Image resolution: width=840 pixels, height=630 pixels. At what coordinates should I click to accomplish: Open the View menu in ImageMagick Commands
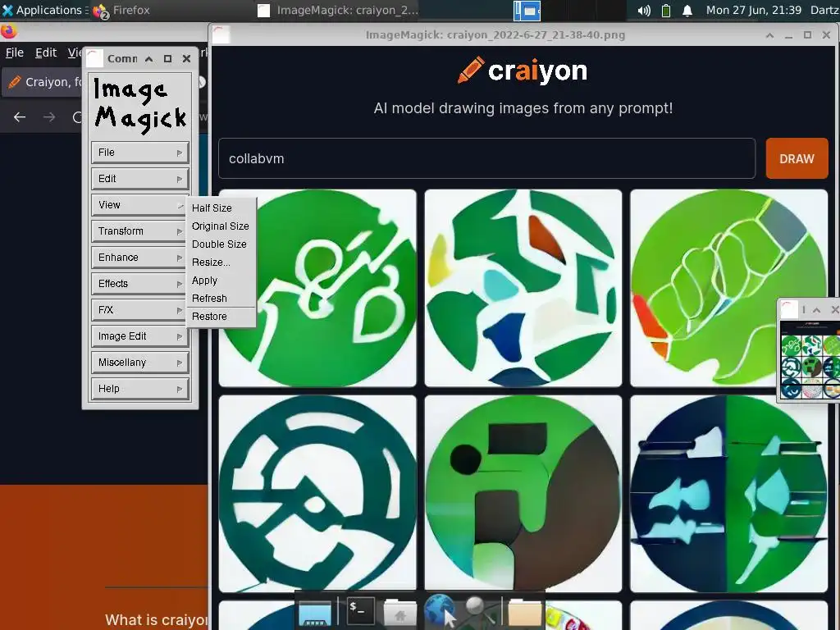[x=138, y=204]
